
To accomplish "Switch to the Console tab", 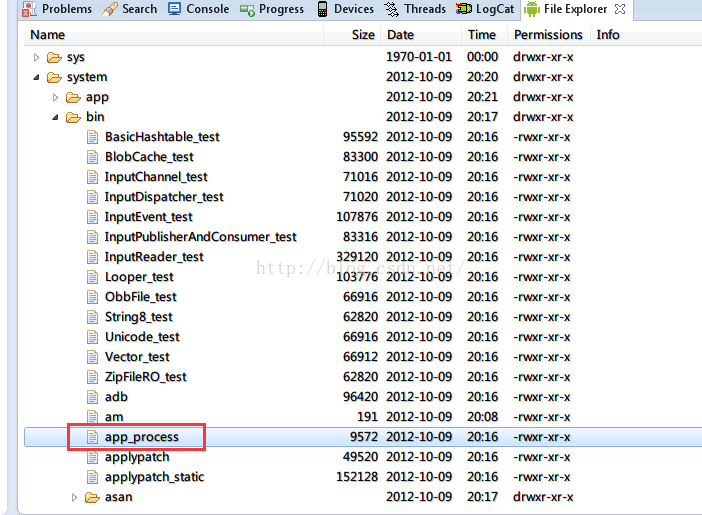I will click(x=199, y=9).
